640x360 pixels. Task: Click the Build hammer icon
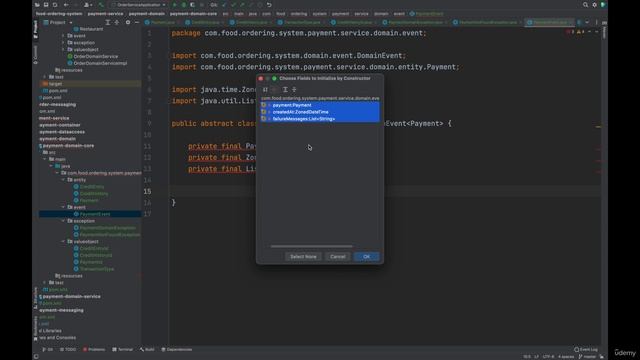101,5
